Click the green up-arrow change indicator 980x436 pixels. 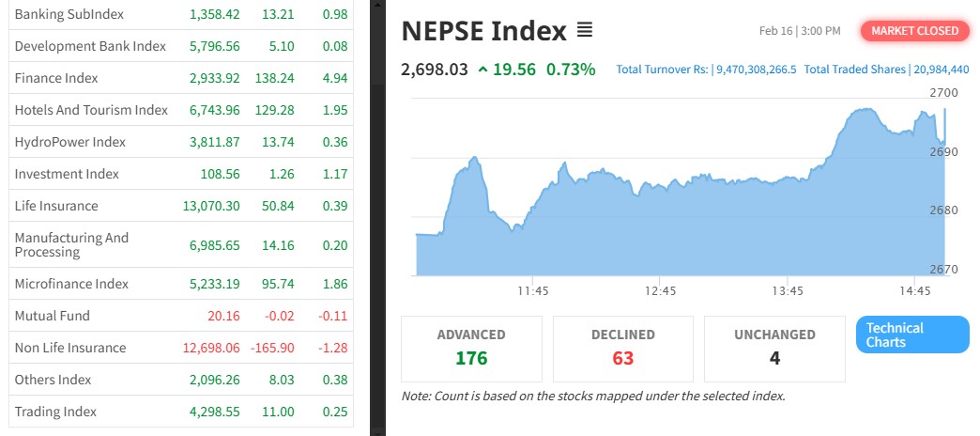point(482,69)
